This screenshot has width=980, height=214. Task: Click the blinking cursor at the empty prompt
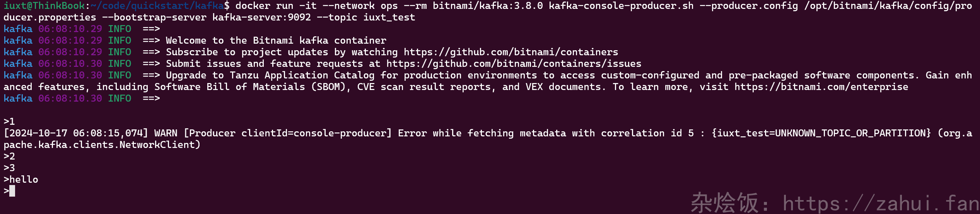point(12,191)
